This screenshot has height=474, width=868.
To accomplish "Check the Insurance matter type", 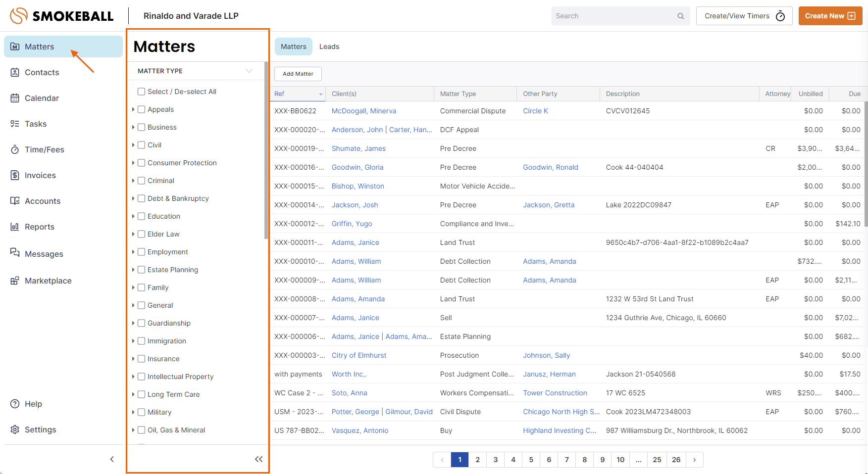I will tap(142, 359).
